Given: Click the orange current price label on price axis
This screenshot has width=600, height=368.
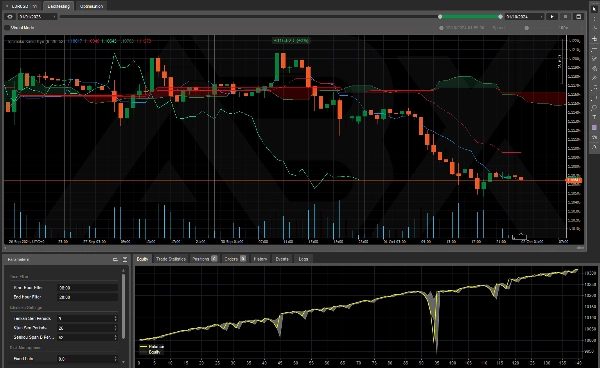Looking at the screenshot, I should (574, 180).
